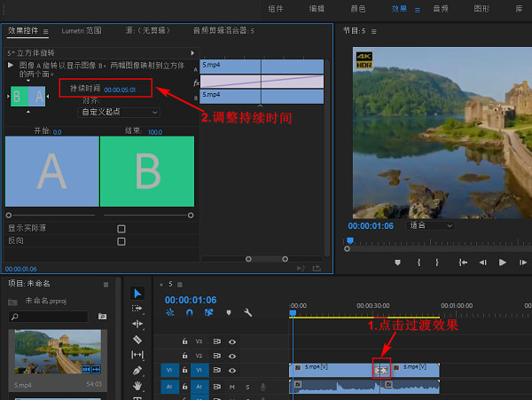532x400 pixels.
Task: Select the Track Select Forward tool
Action: (x=137, y=309)
